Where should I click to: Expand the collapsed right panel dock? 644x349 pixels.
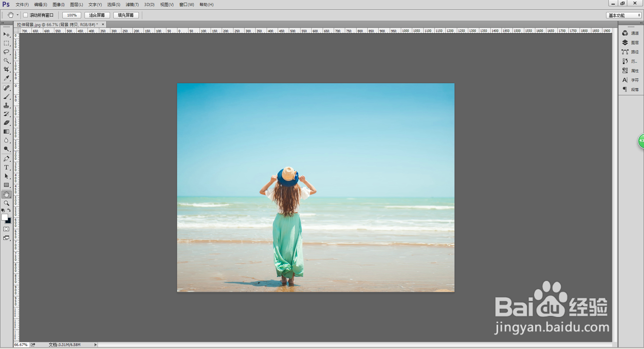point(641,23)
